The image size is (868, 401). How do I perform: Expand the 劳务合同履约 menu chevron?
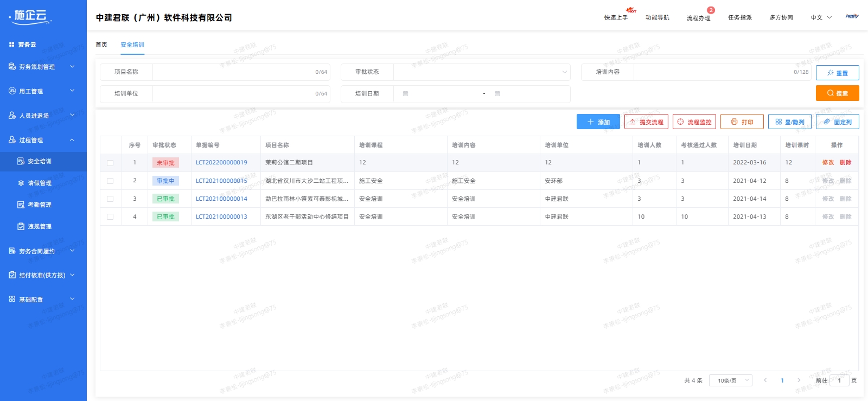[72, 251]
